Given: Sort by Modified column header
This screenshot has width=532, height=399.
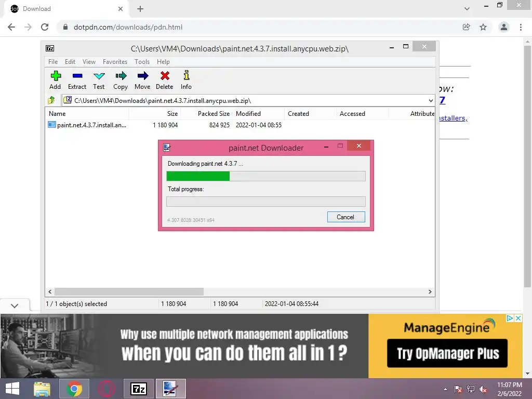Looking at the screenshot, I should [259, 114].
